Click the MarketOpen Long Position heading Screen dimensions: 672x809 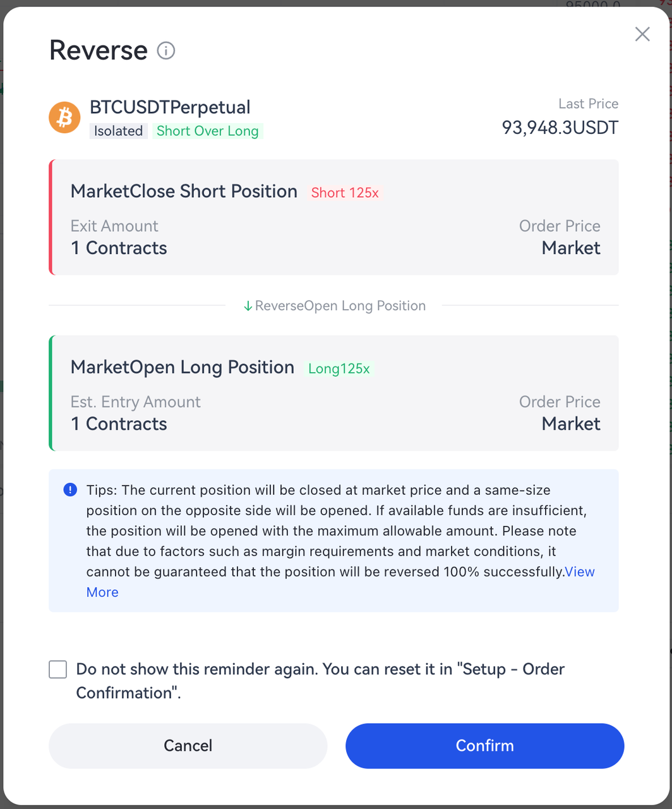point(182,367)
